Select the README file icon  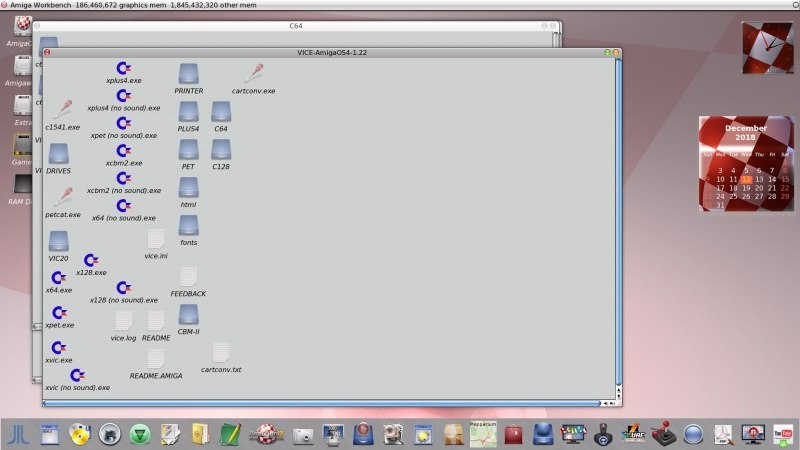(x=156, y=321)
